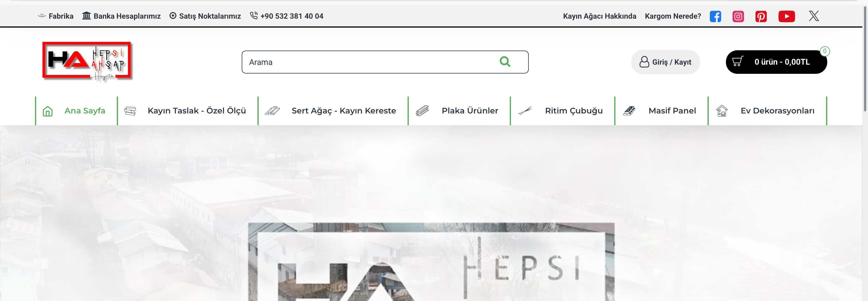The width and height of the screenshot is (868, 301).
Task: Open Kayın Taslak - Özel Ölçü menu
Action: coord(197,110)
